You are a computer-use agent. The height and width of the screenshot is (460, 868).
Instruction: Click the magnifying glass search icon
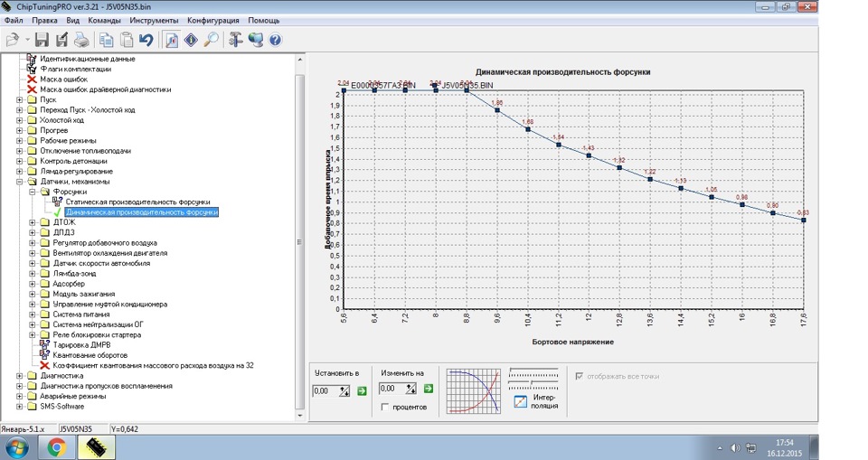[211, 40]
